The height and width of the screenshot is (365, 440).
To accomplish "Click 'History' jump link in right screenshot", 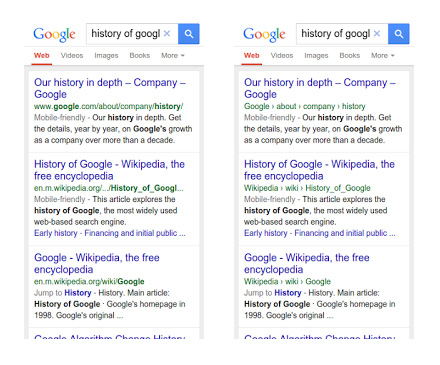I will [x=288, y=293].
